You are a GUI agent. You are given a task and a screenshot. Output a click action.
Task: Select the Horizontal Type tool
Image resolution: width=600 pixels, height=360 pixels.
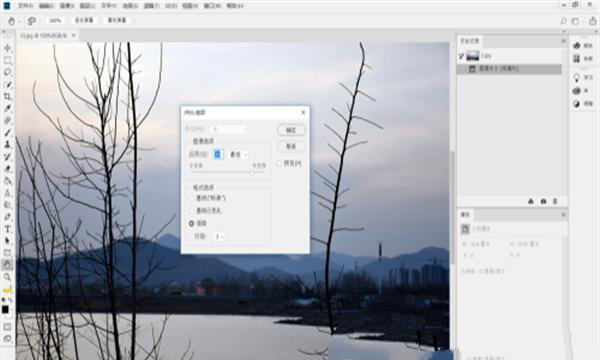(x=8, y=229)
